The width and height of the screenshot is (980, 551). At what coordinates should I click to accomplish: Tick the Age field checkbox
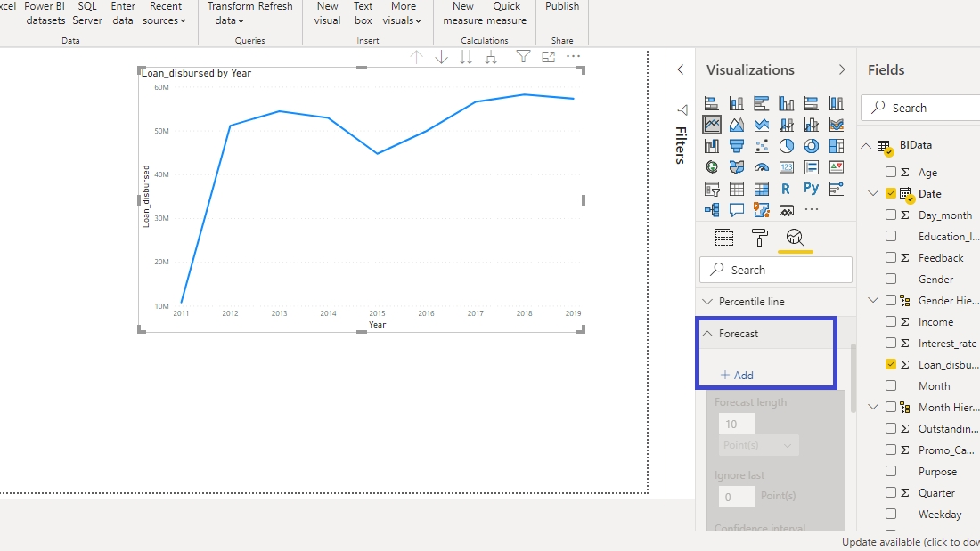click(891, 173)
